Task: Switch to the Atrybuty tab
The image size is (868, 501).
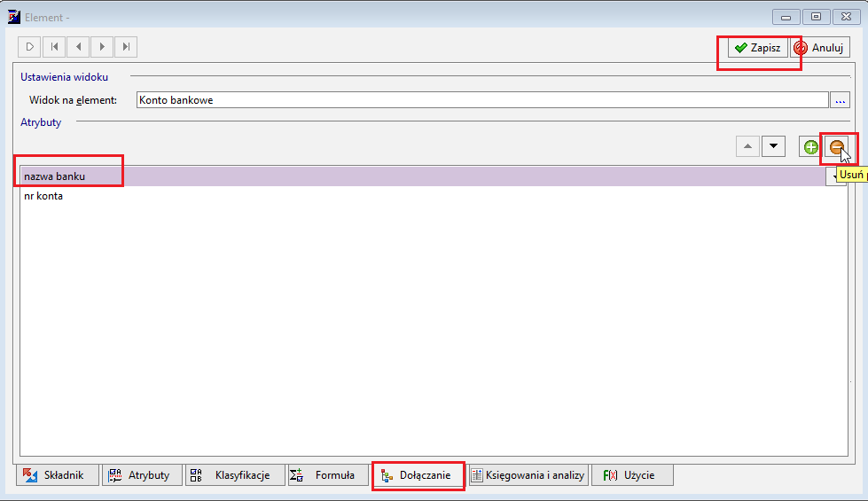Action: [x=142, y=475]
